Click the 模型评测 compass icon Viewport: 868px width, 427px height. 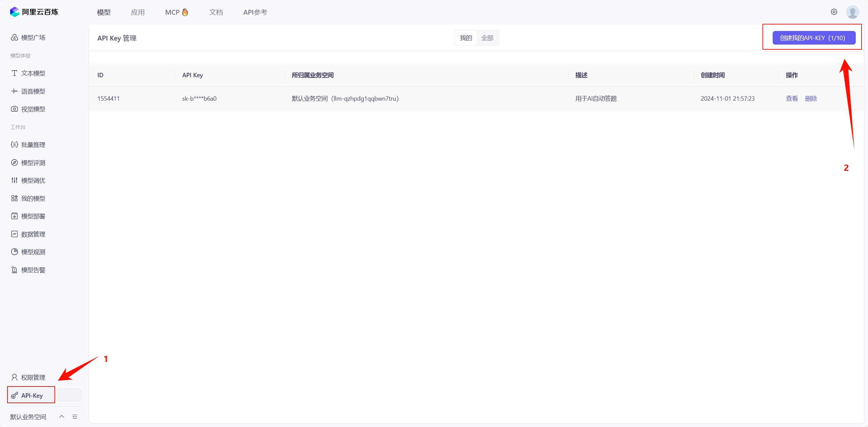pyautogui.click(x=14, y=163)
